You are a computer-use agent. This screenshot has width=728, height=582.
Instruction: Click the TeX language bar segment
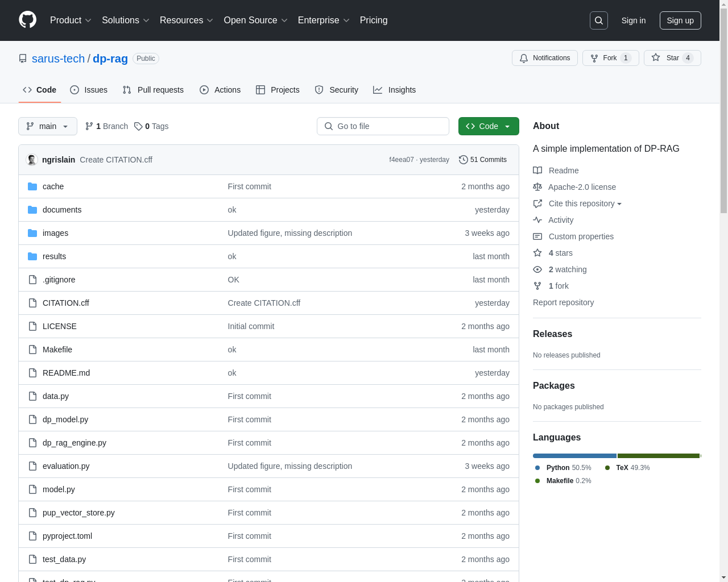click(x=659, y=456)
